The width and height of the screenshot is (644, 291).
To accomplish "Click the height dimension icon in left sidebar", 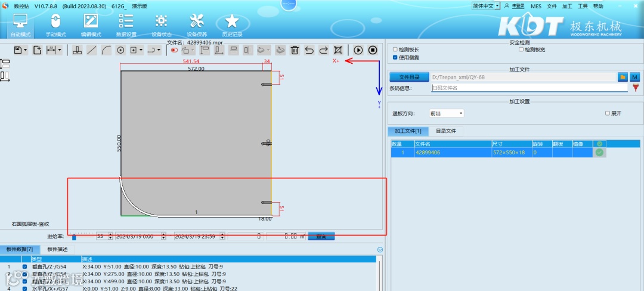I will [x=5, y=64].
